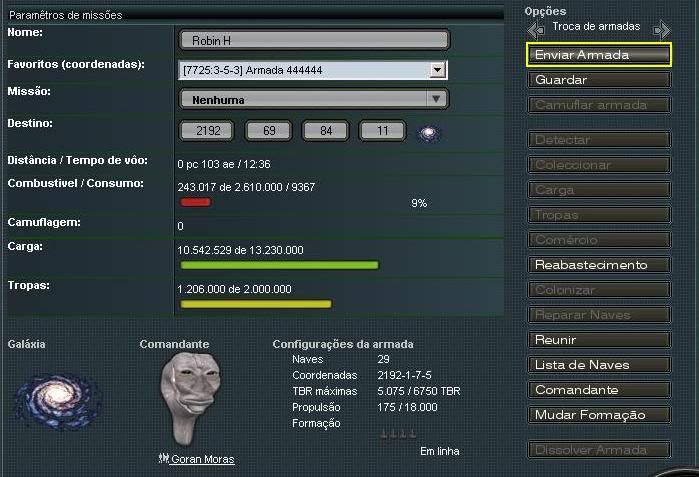Click the Guardar button
The height and width of the screenshot is (477, 699).
pos(599,80)
